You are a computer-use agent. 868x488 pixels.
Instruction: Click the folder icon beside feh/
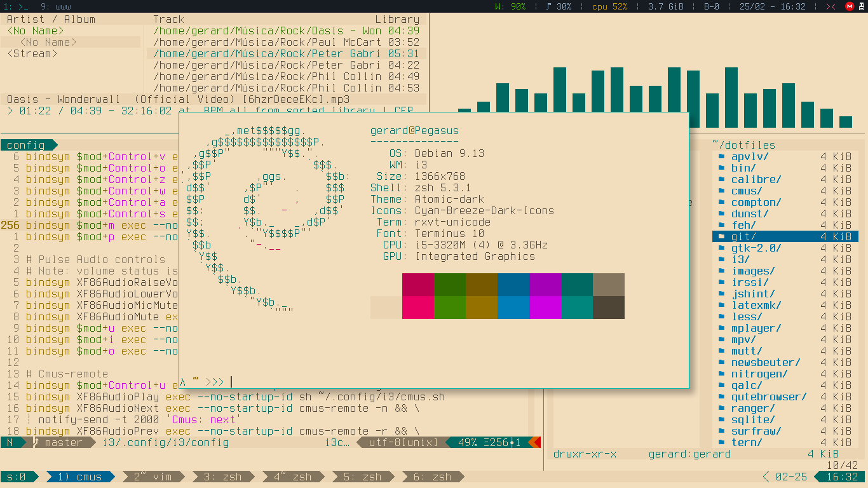tap(721, 225)
